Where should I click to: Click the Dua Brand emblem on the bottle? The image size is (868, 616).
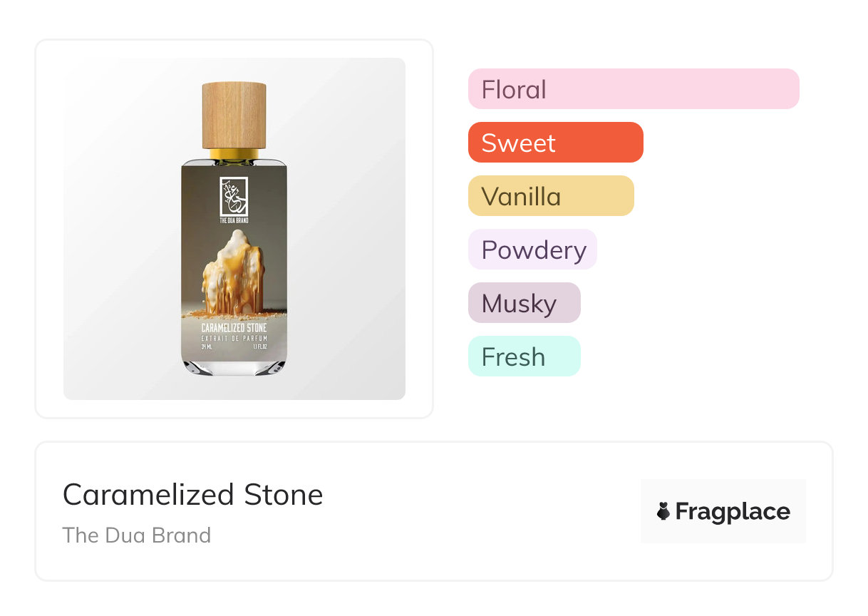pyautogui.click(x=234, y=194)
